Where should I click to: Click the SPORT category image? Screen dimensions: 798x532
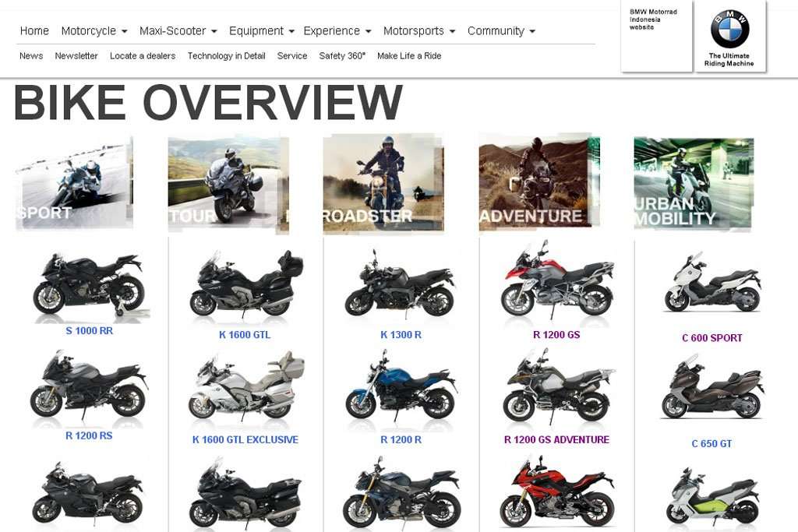pos(73,183)
